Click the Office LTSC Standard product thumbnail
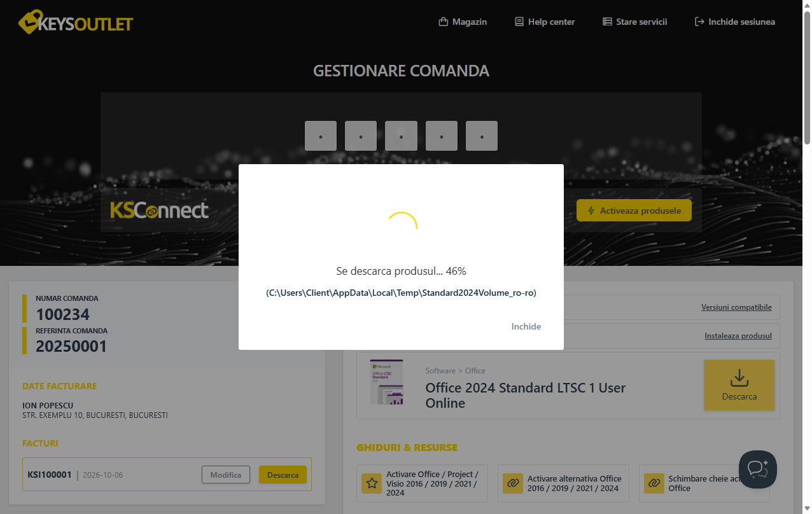Screen dimensions: 812x514 pos(387,383)
